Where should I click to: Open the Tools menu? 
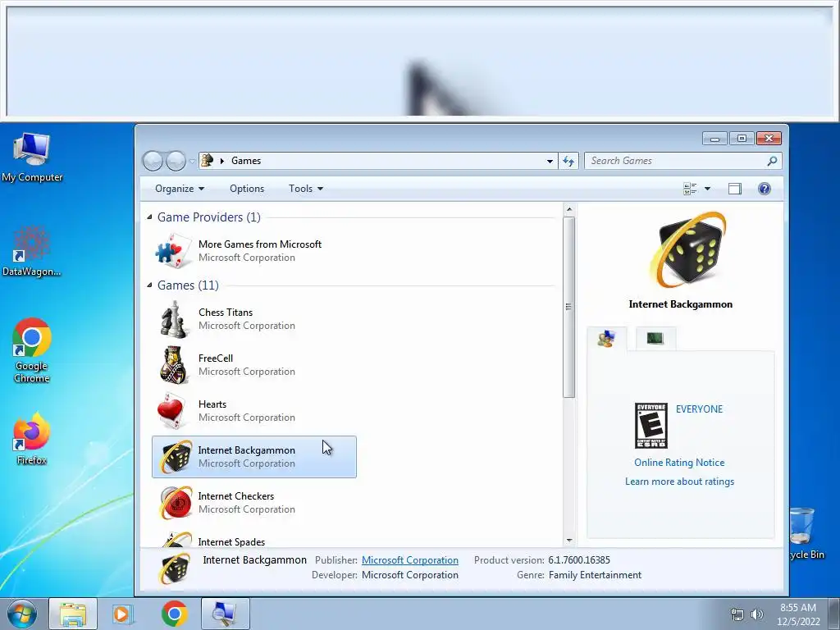pyautogui.click(x=306, y=189)
